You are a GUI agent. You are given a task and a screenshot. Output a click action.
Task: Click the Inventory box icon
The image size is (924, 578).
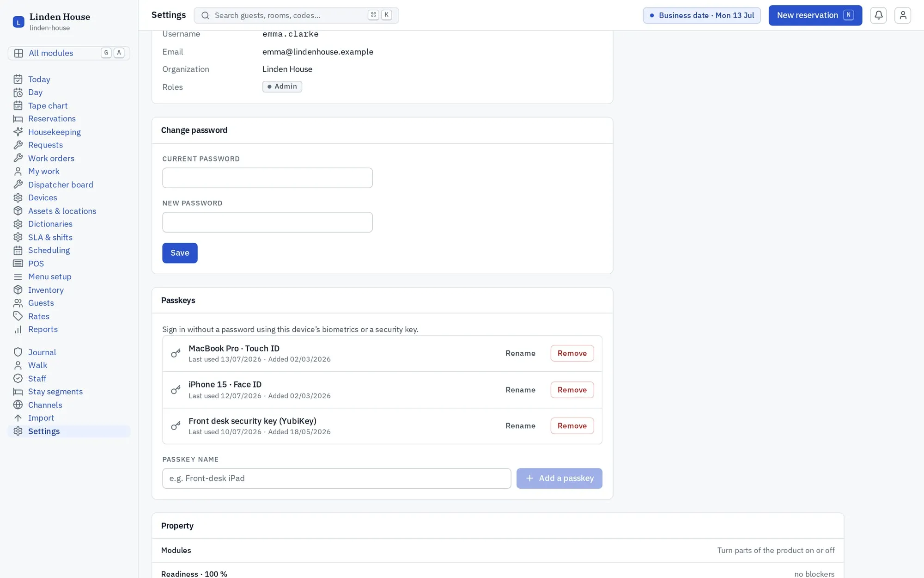pyautogui.click(x=18, y=290)
